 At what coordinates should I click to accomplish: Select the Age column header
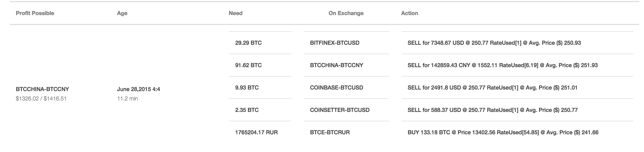(x=122, y=13)
